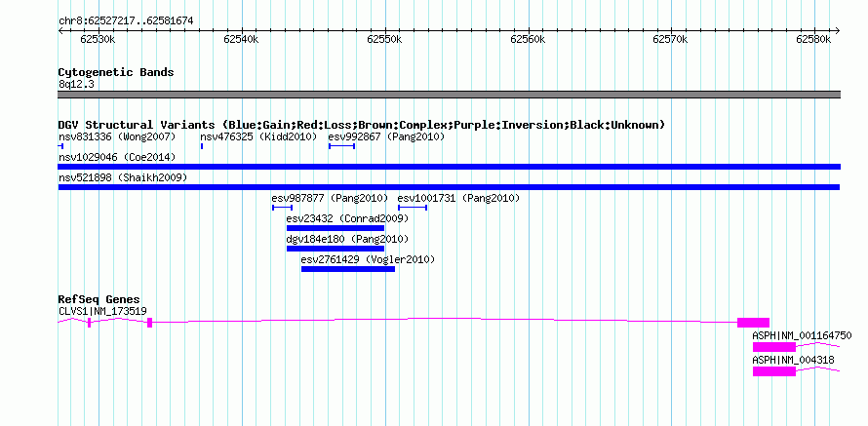
Task: Select the esv23432 blue gain bar
Action: (x=335, y=228)
